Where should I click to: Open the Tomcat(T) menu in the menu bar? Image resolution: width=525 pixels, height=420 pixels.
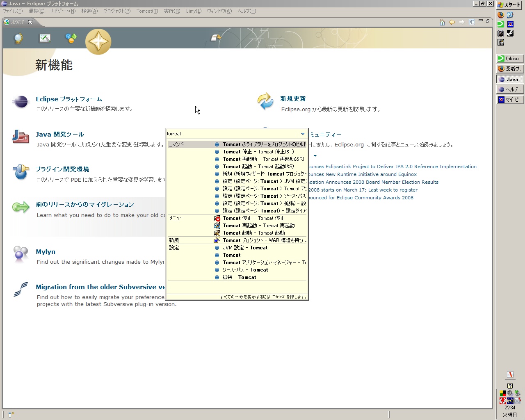pyautogui.click(x=147, y=11)
